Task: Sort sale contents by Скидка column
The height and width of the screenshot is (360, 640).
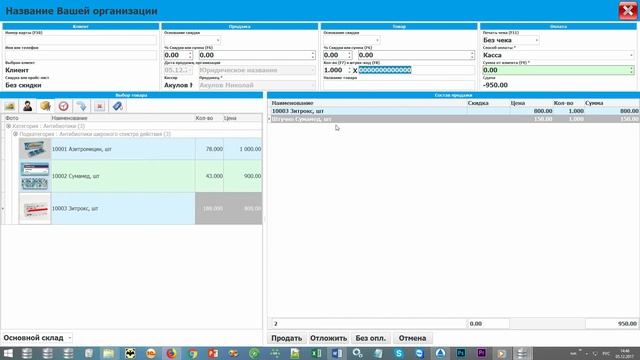Action: 478,103
